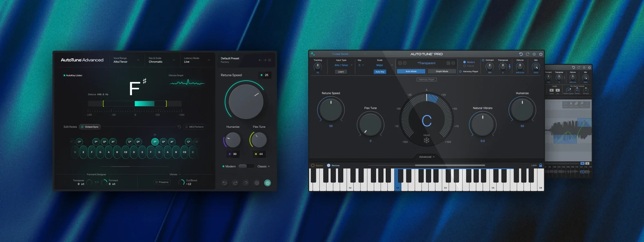
Task: Click the reset arrow next to MIDI Perform
Action: coord(179,127)
